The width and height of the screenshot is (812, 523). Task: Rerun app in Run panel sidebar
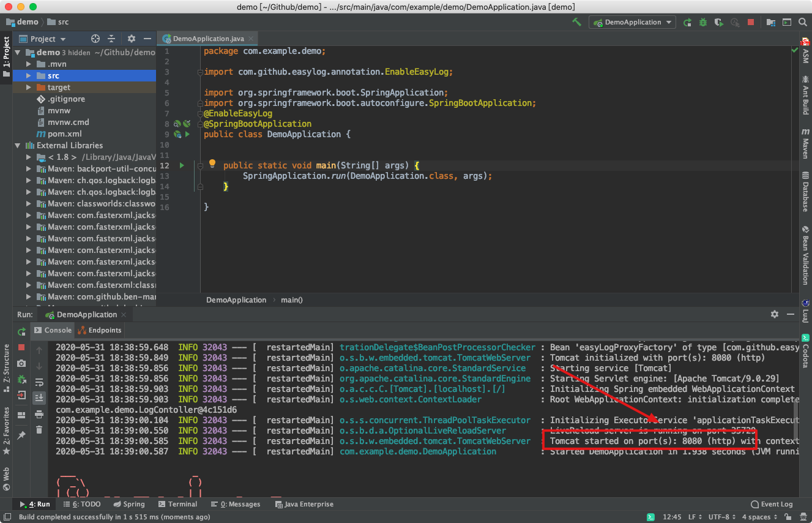(21, 331)
